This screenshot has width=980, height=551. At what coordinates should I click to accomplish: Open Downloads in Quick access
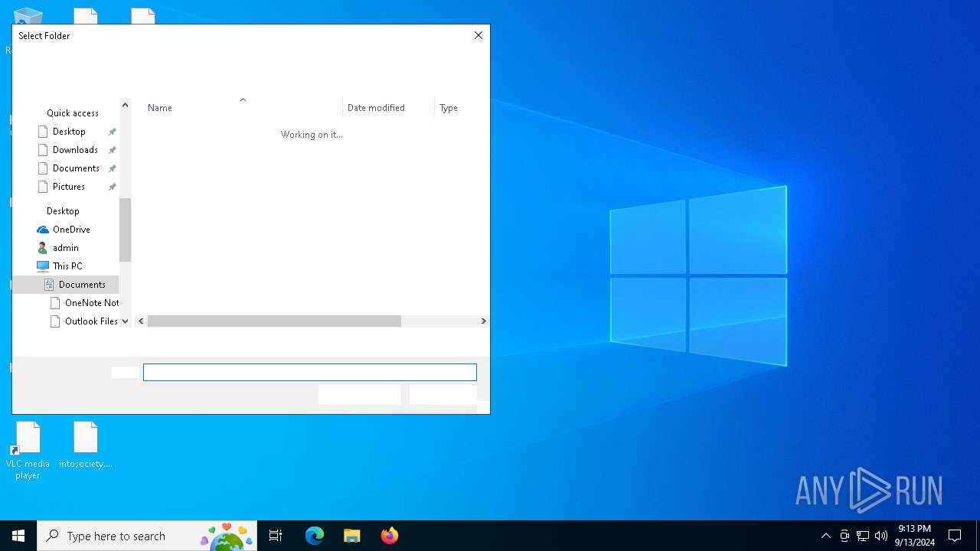[x=75, y=150]
